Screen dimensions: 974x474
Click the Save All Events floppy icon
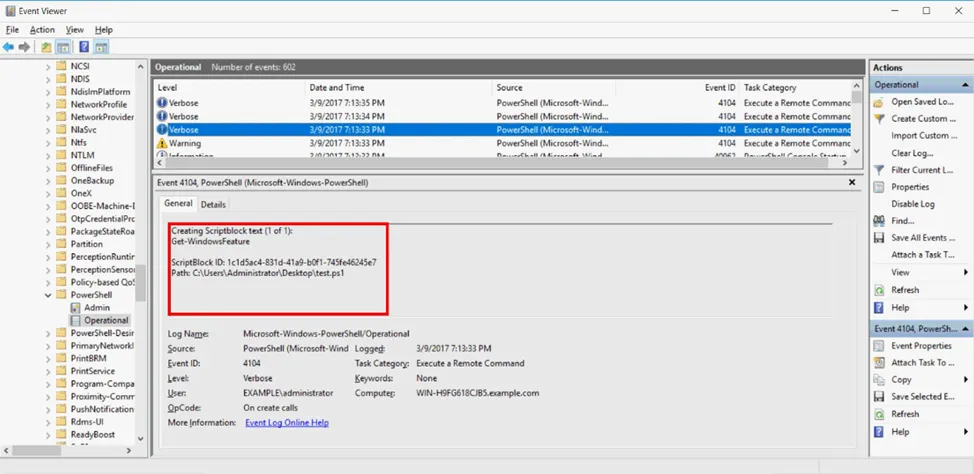click(x=878, y=238)
